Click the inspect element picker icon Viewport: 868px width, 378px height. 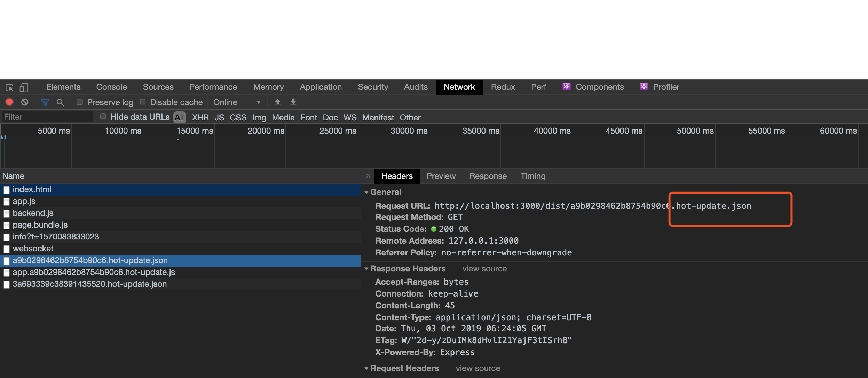[9, 87]
